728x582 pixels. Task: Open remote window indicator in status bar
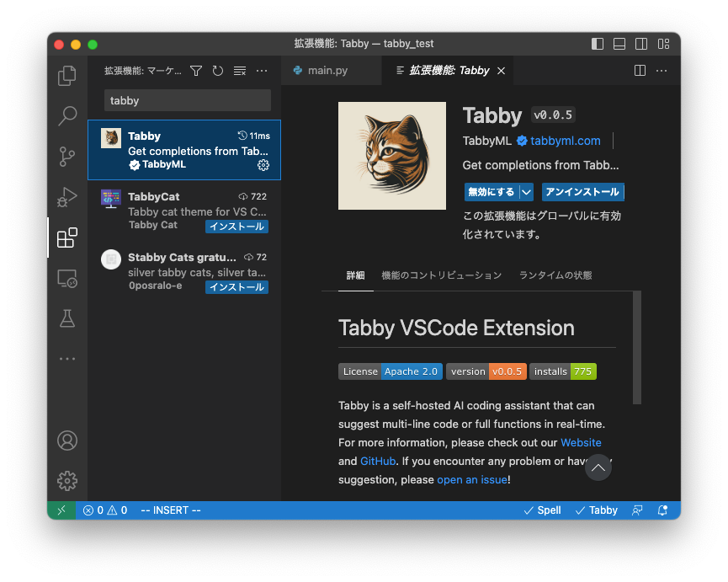[x=61, y=510]
